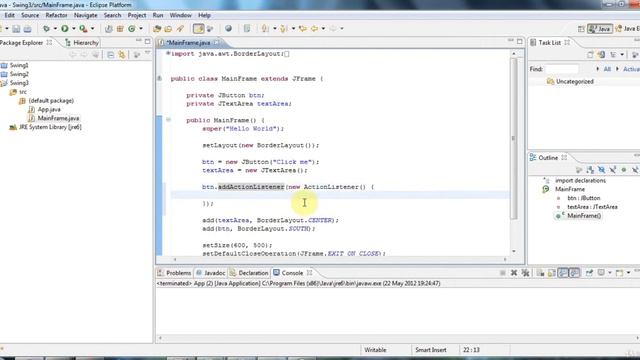Open the Navigate menu
Viewport: 640px width, 360px height.
tap(85, 15)
